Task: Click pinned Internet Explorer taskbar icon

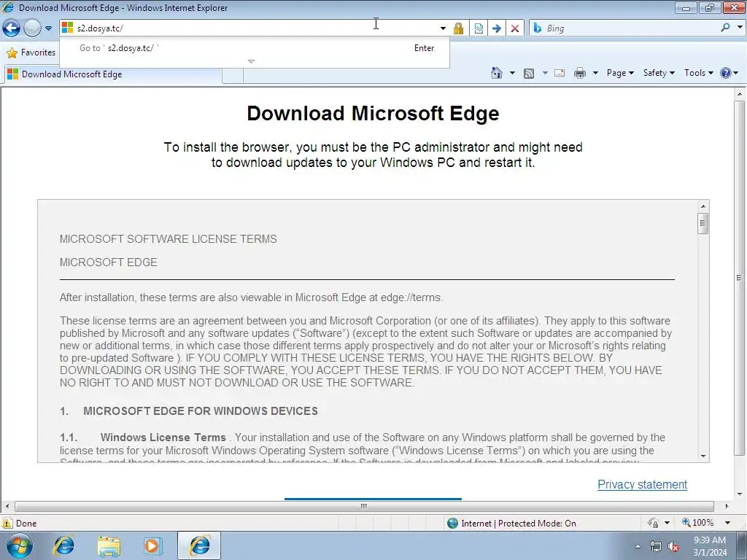Action: tap(63, 545)
